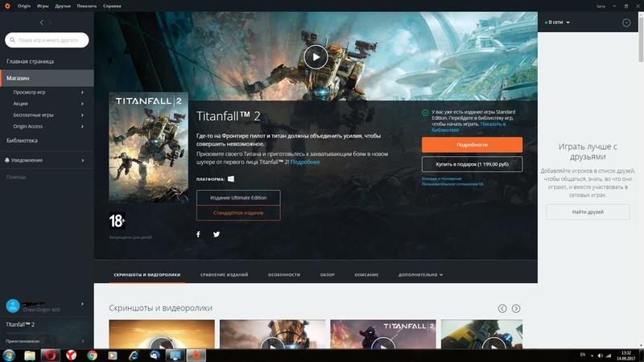Click the magnifier icon in the search box
Screen dimensions: 644x362
(12, 40)
